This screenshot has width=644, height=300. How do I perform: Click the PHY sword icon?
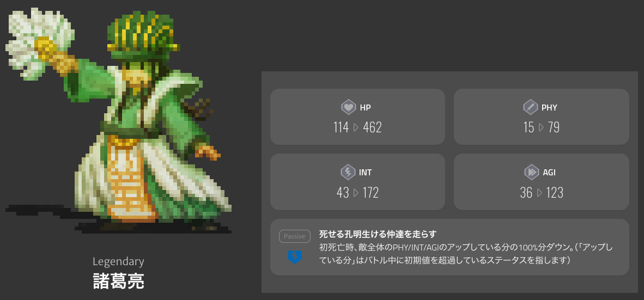pyautogui.click(x=530, y=107)
